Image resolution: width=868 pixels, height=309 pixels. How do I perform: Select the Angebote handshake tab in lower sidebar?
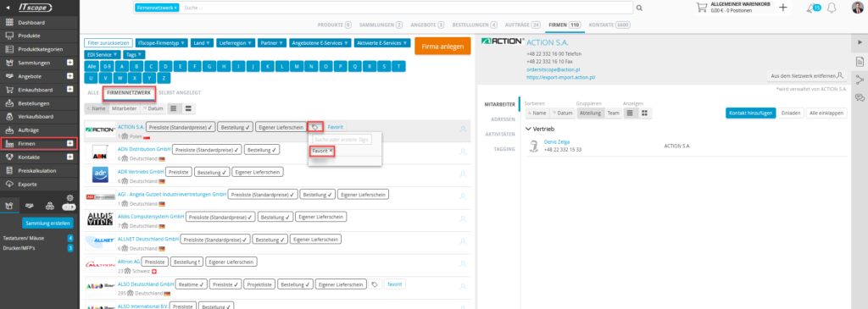30,206
